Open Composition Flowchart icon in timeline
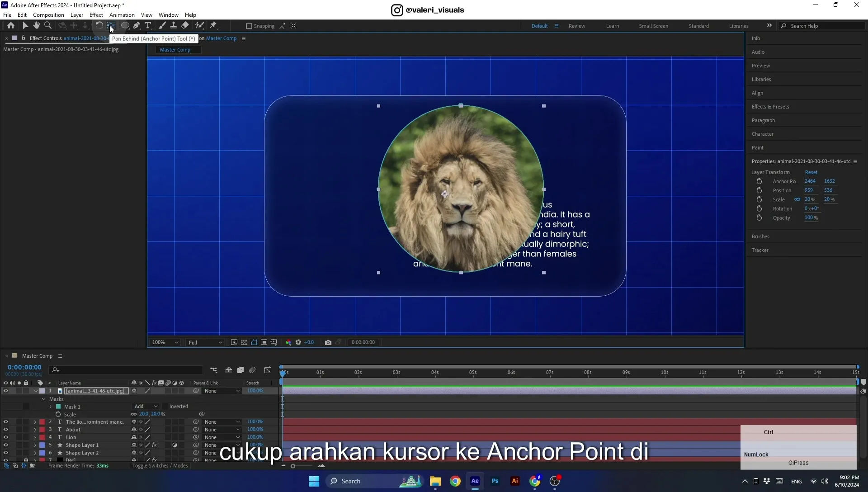This screenshot has height=492, width=868. [x=213, y=370]
